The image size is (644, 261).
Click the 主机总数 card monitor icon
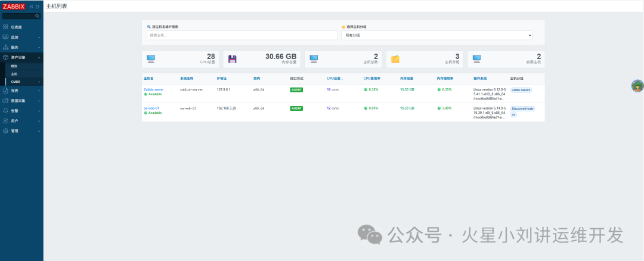pos(314,58)
